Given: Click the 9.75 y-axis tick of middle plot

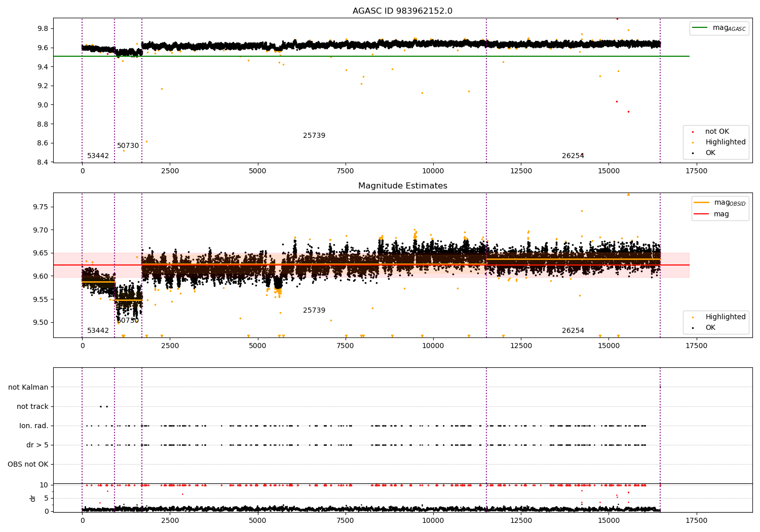Looking at the screenshot, I should [x=40, y=207].
